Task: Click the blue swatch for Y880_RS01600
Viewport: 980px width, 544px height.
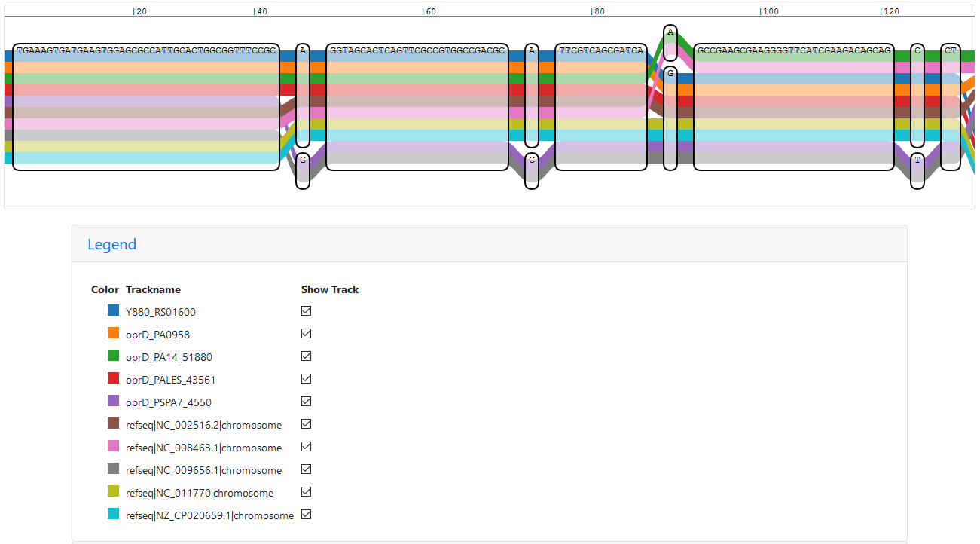Action: (x=114, y=310)
